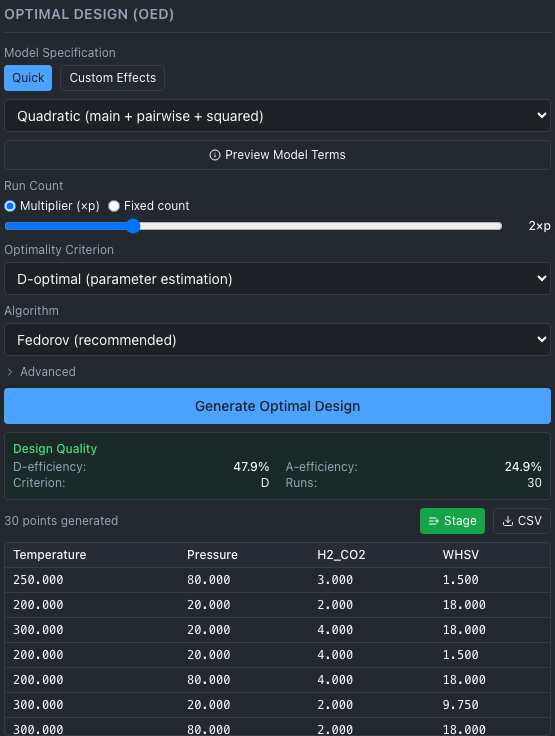Click the D-efficiency value 47.9%
This screenshot has height=736, width=555.
[251, 467]
